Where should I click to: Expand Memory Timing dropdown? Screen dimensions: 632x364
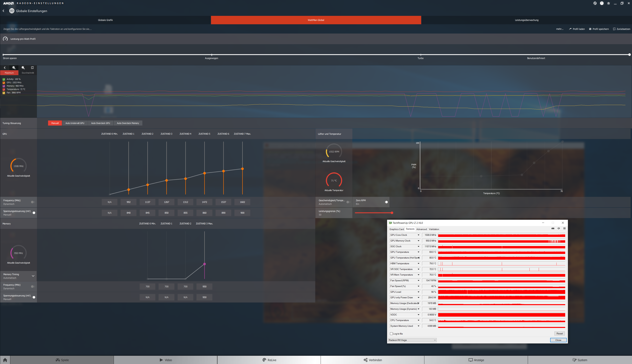tap(33, 276)
